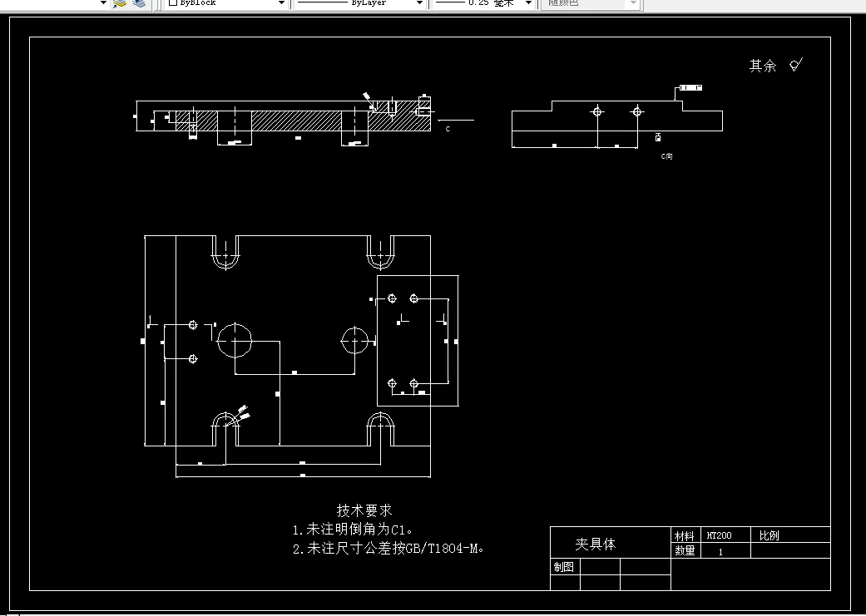Open the color control dropdown showing ByBlock
866x616 pixels.
(x=281, y=2)
